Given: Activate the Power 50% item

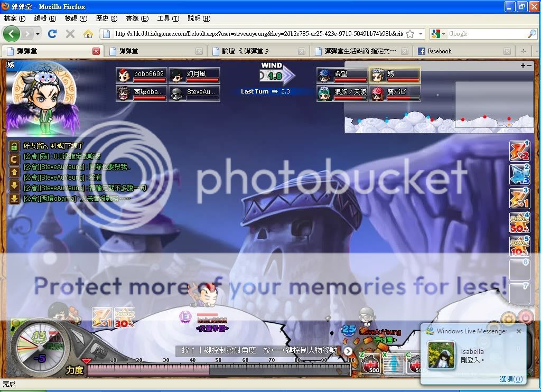Looking at the screenshot, I should click(519, 222).
